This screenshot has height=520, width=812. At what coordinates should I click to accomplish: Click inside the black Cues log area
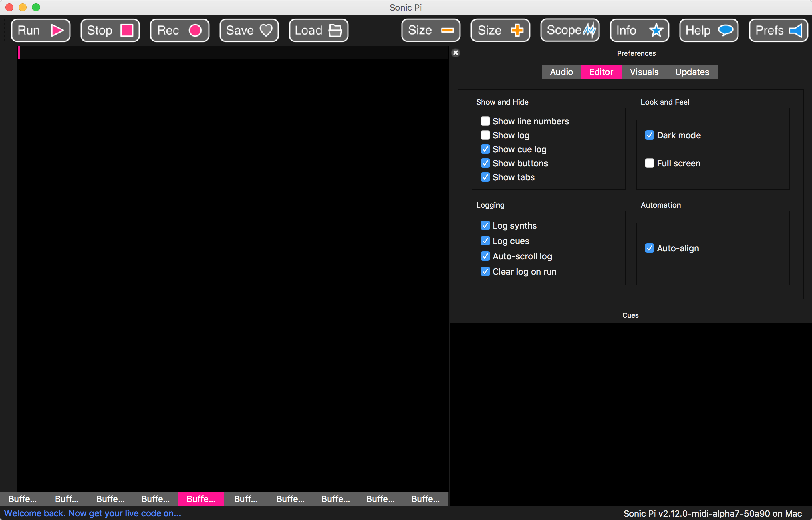click(630, 414)
